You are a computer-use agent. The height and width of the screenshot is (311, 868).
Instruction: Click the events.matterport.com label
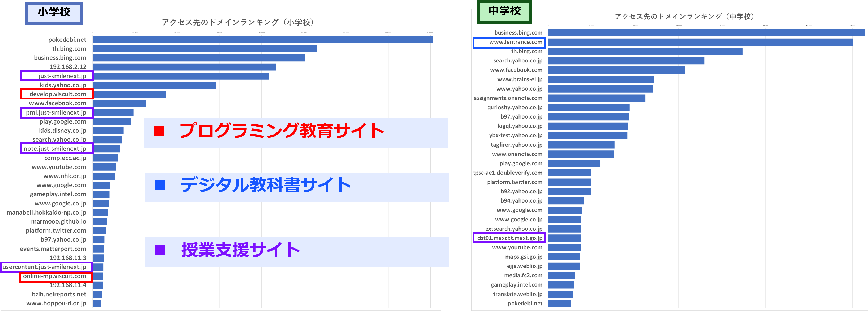[53, 249]
